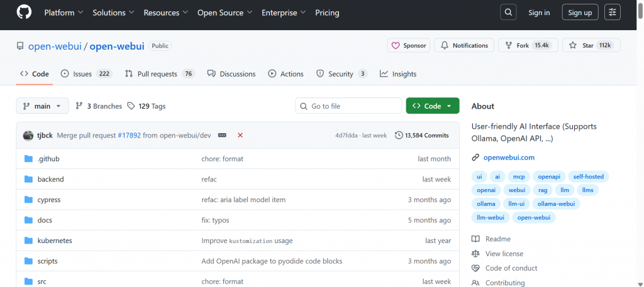The image size is (644, 287).
Task: Click the kubernetes folder icon
Action: (28, 241)
